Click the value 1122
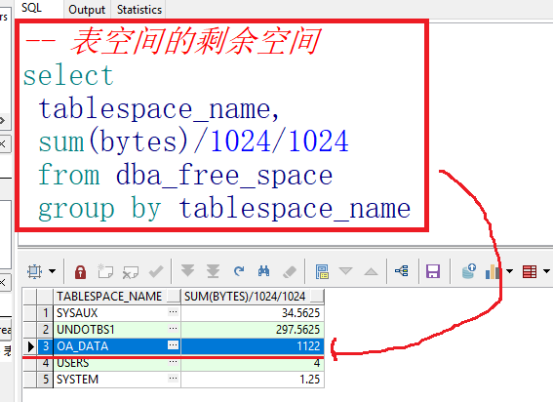 pyautogui.click(x=308, y=346)
